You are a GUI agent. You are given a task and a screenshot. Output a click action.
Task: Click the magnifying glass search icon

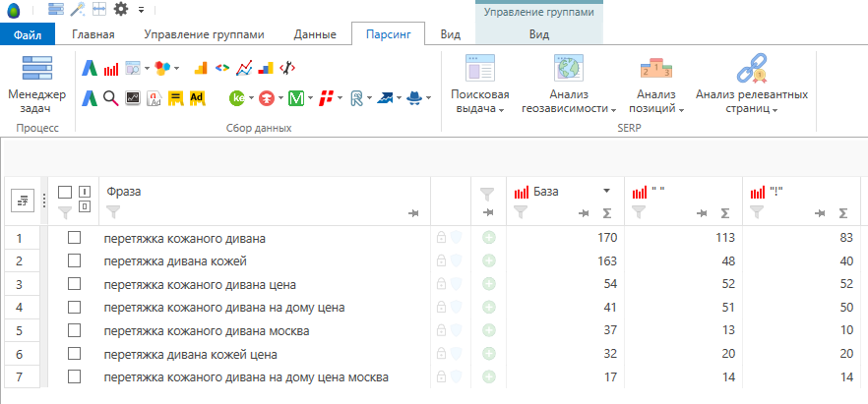[x=110, y=97]
